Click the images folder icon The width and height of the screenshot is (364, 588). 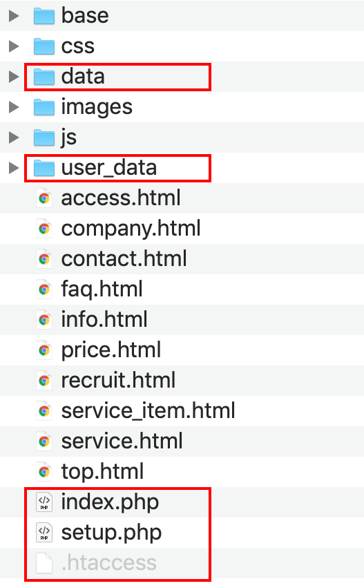[x=44, y=107]
